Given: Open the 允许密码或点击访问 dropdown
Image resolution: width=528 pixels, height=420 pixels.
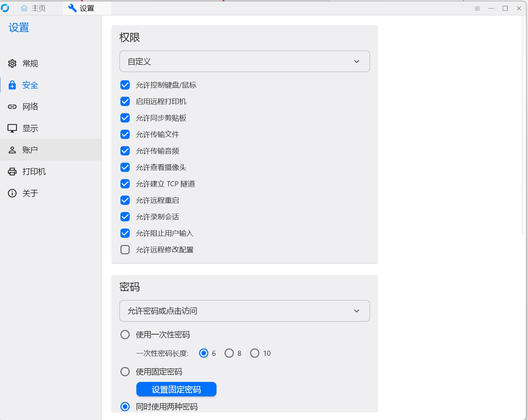Looking at the screenshot, I should pos(245,311).
